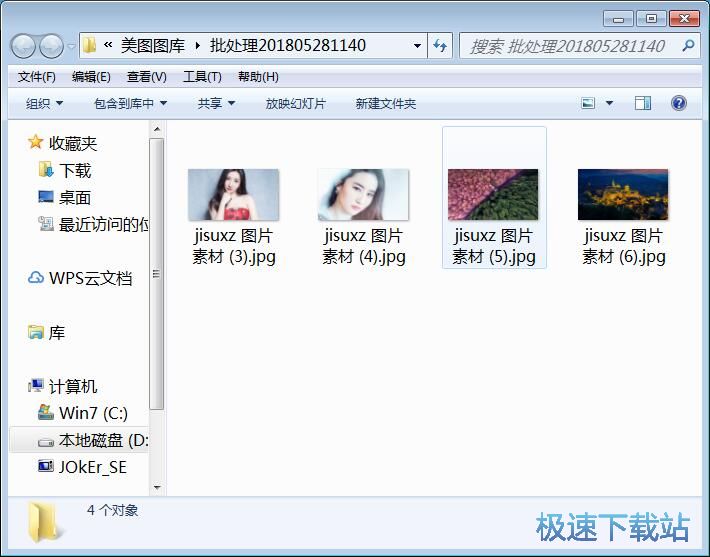The width and height of the screenshot is (710, 557).
Task: Select thumbnail of jisuxz 图片素材 (6).jpg
Action: pyautogui.click(x=623, y=195)
